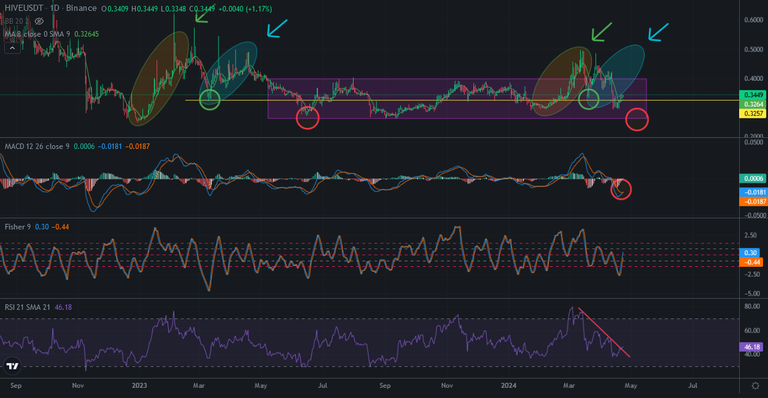Click the orange -0.44 Fisher axis label

[751, 262]
